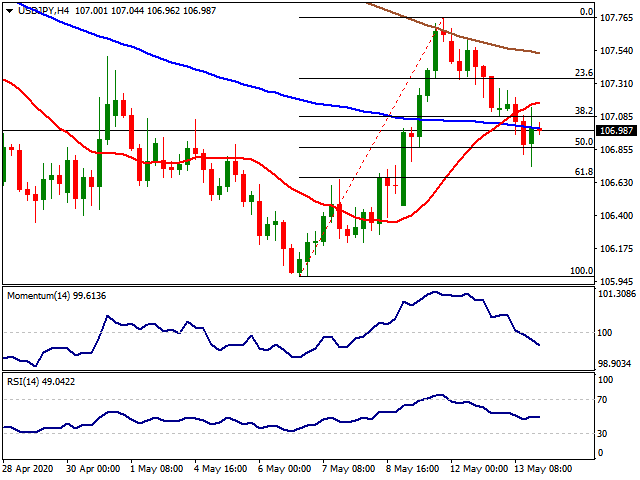Click the Momentum(14) 99.6136 indicator label

(56, 296)
